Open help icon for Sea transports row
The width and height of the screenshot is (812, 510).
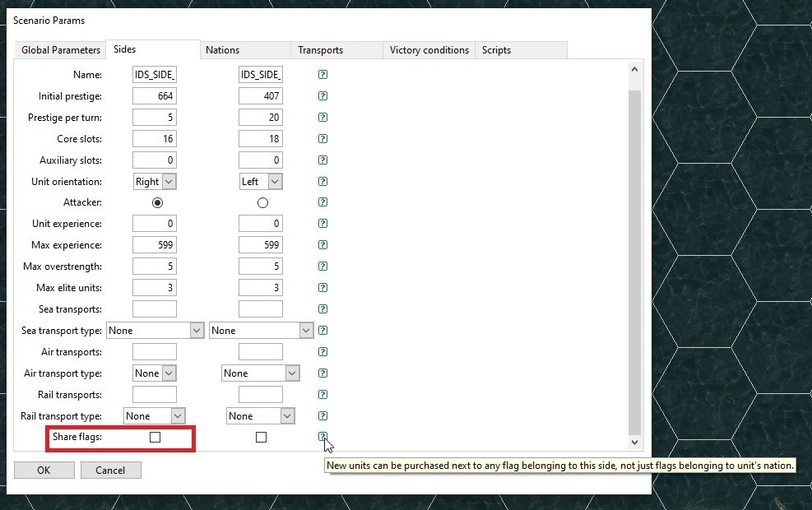322,309
